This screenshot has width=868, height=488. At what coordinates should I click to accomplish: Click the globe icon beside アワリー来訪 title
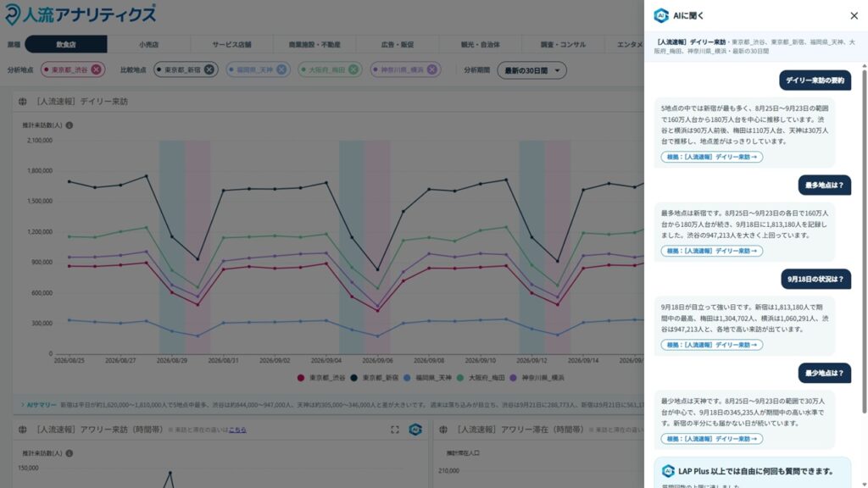tap(23, 430)
